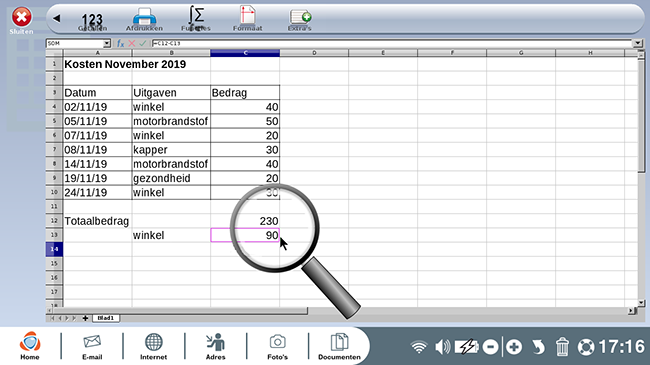Open Documenten from the dock
The width and height of the screenshot is (650, 365).
340,347
